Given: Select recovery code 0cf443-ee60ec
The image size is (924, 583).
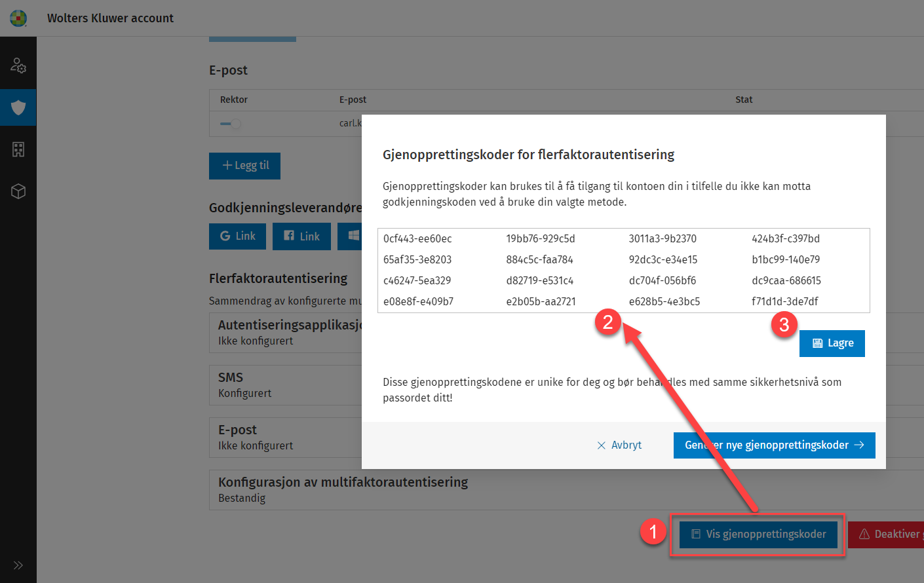Looking at the screenshot, I should click(x=417, y=238).
